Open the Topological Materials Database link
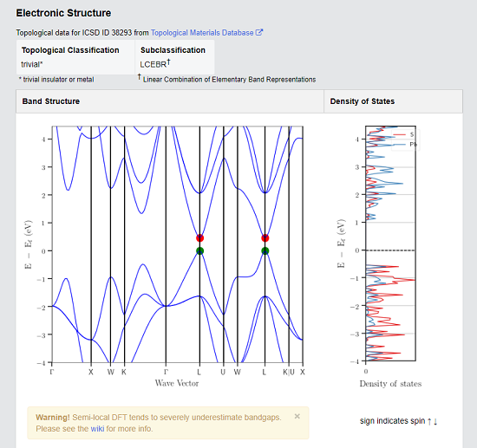Image resolution: width=477 pixels, height=448 pixels. click(202, 33)
